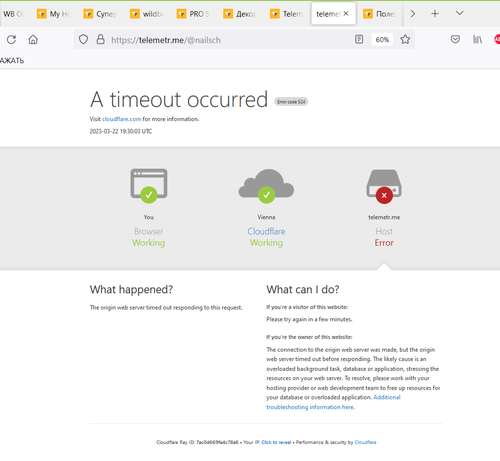The width and height of the screenshot is (500, 461).
Task: Switch to the Поле tab
Action: pyautogui.click(x=381, y=14)
